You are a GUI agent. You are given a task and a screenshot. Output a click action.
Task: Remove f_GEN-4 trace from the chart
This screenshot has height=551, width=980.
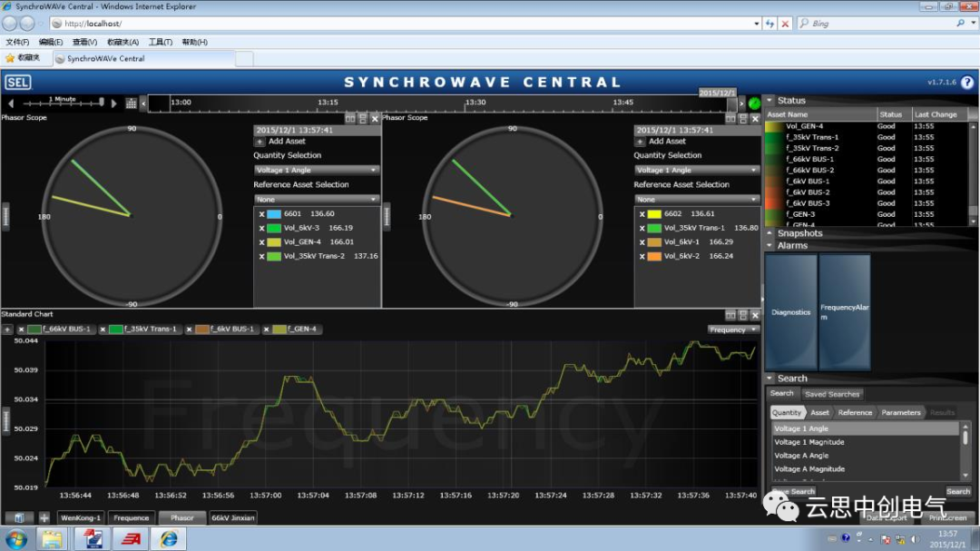pos(266,329)
